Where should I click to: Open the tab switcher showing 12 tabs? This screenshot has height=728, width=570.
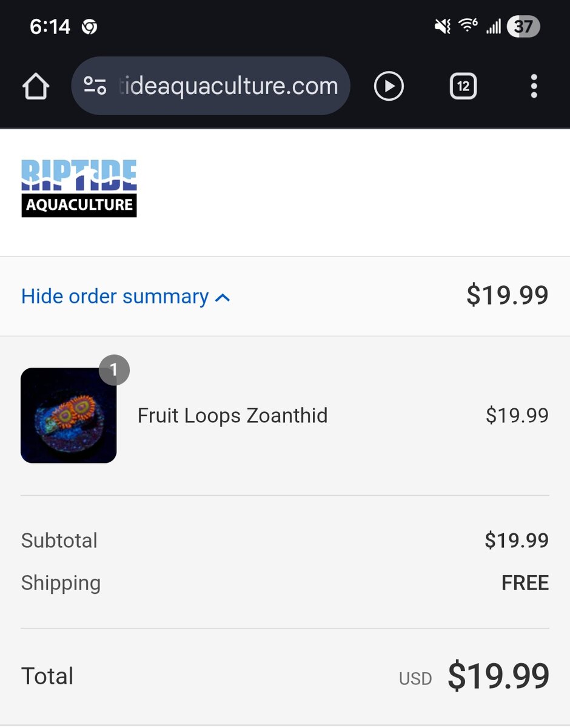point(463,86)
